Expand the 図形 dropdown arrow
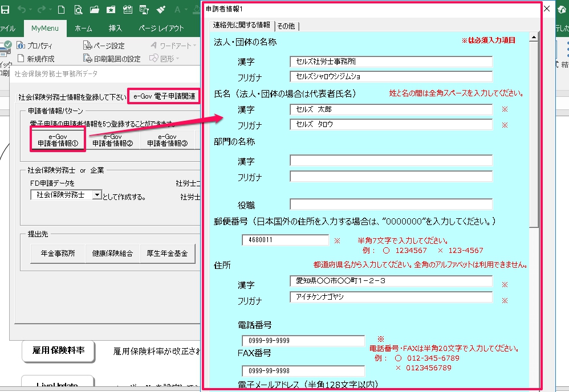The height and width of the screenshot is (392, 569). point(178,58)
